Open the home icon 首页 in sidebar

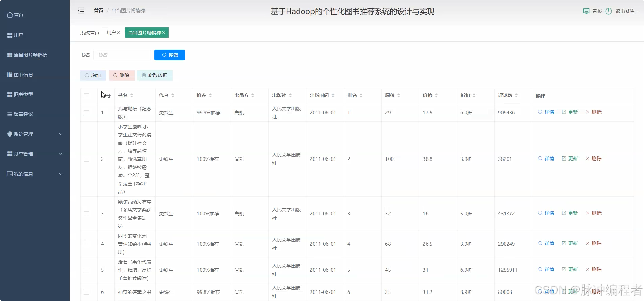[x=10, y=15]
